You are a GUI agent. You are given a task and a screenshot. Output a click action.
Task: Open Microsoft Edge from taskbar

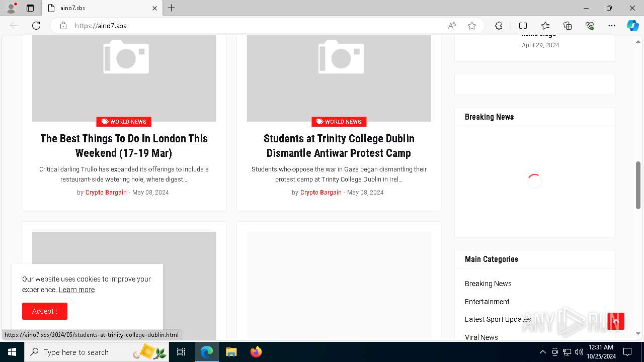coord(207,352)
